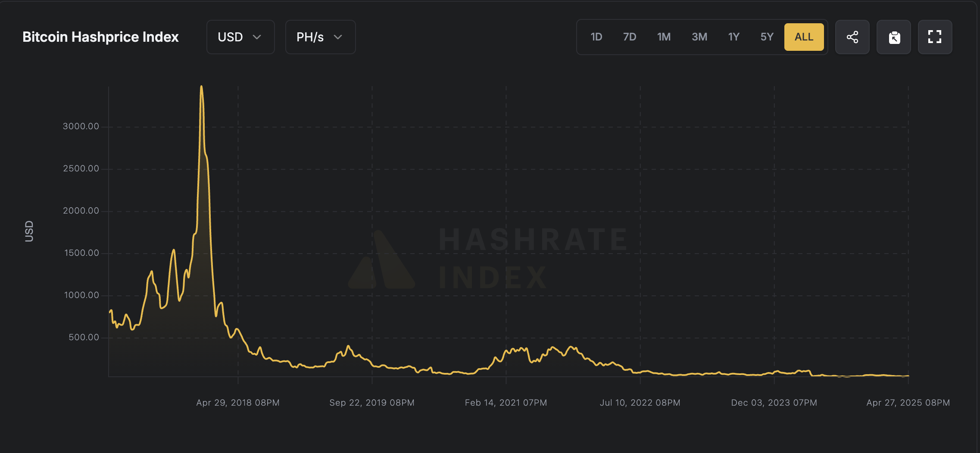The width and height of the screenshot is (980, 453).
Task: Toggle the 1D timeframe view
Action: click(x=596, y=37)
